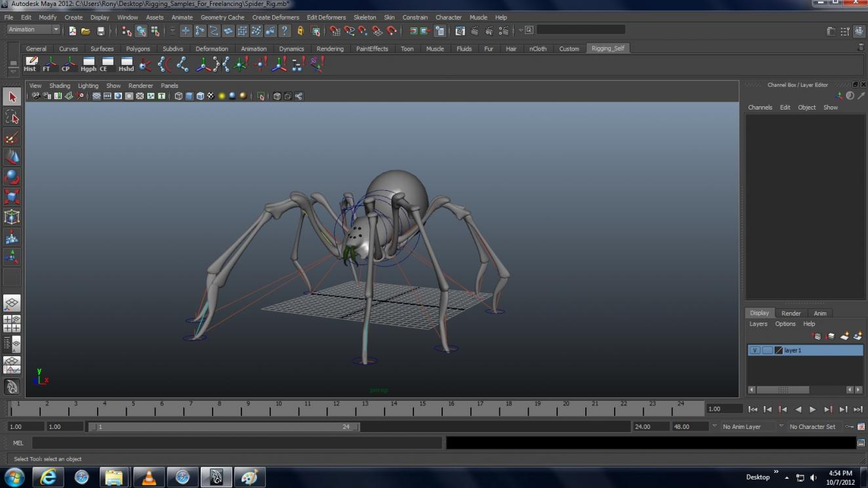Click the save scene floppy disk icon
The image size is (868, 488).
tap(100, 31)
